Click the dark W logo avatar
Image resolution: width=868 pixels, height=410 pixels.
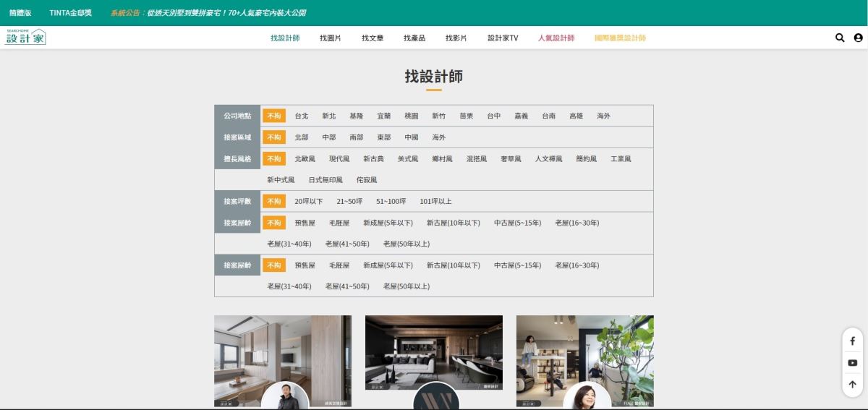pyautogui.click(x=436, y=396)
